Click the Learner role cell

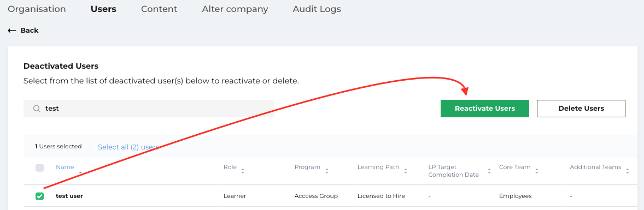click(x=235, y=196)
